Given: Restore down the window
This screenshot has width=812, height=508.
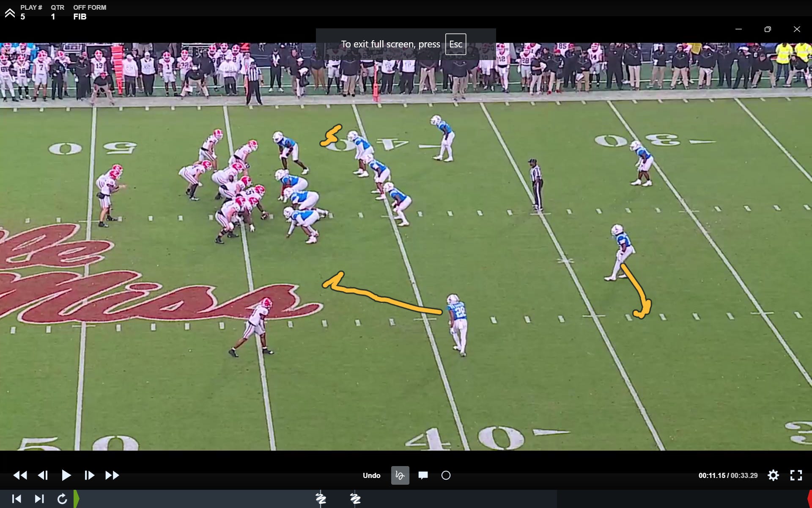Looking at the screenshot, I should tap(768, 29).
